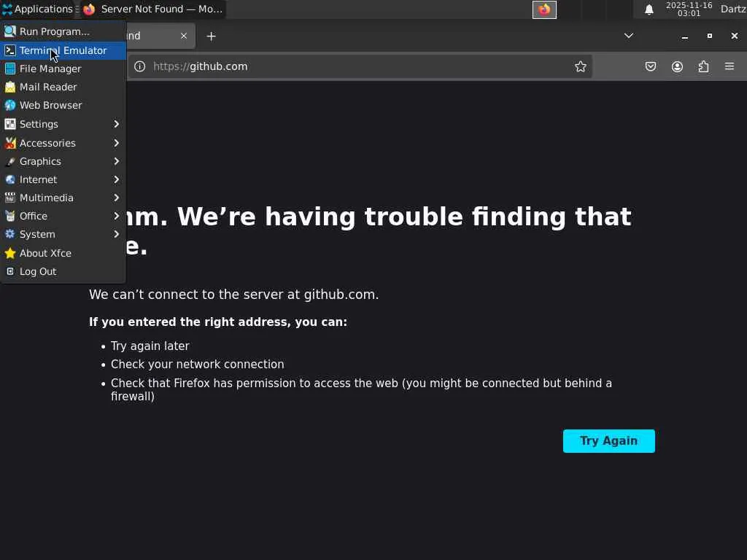Click the Applications panel menu button

click(x=38, y=9)
